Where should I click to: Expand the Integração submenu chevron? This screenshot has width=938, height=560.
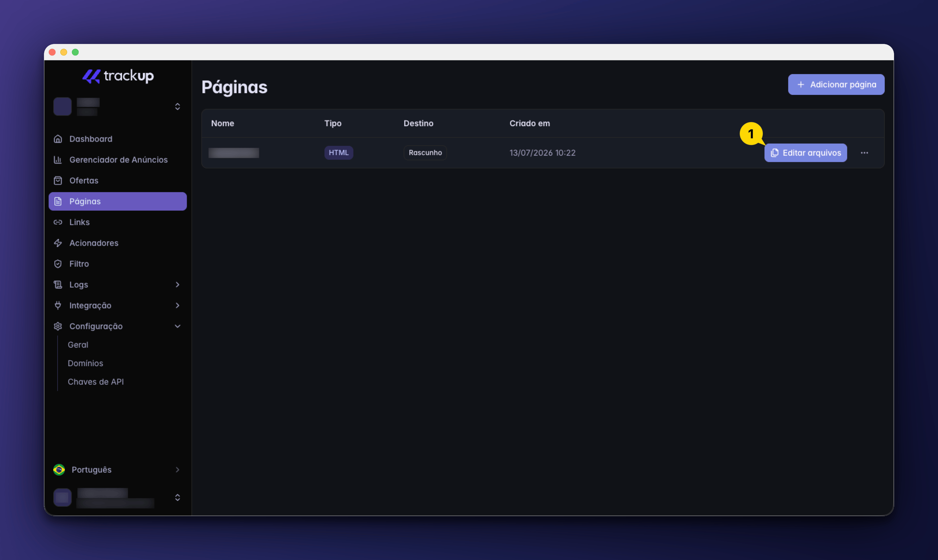pos(177,305)
